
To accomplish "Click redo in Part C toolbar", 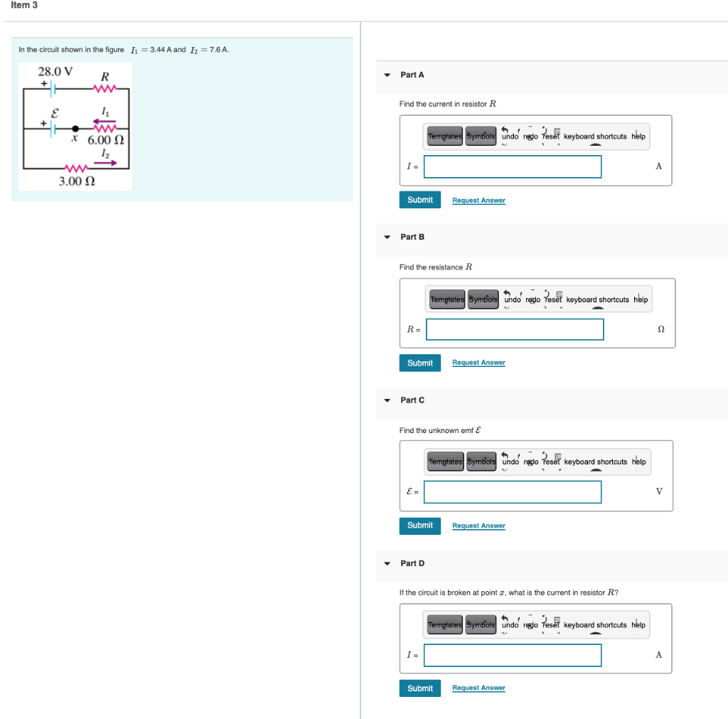I will [x=531, y=462].
